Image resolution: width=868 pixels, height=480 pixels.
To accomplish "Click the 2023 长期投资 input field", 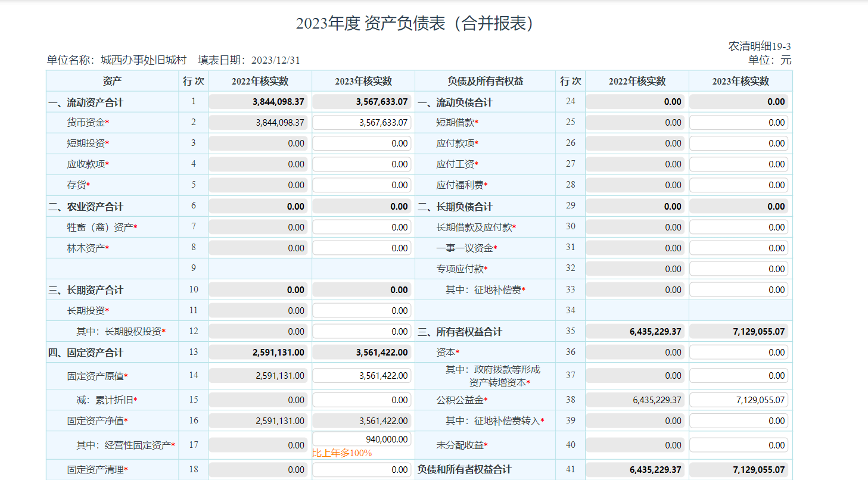I will 362,310.
